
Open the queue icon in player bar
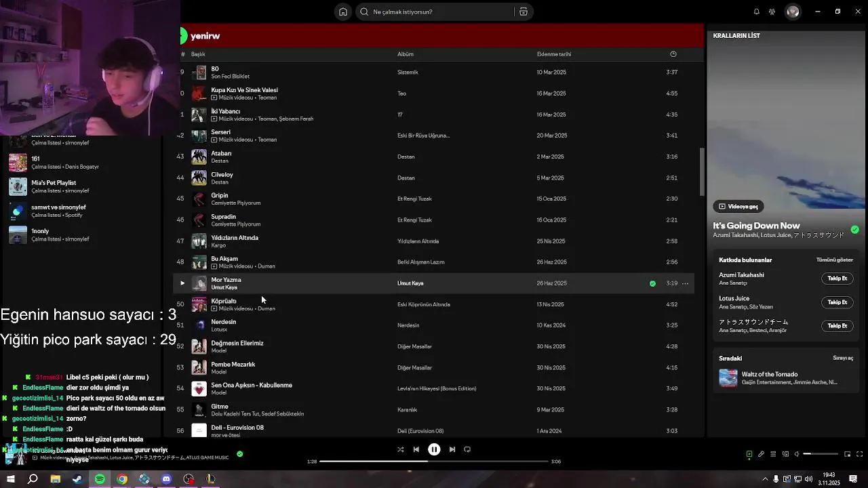[x=773, y=454]
